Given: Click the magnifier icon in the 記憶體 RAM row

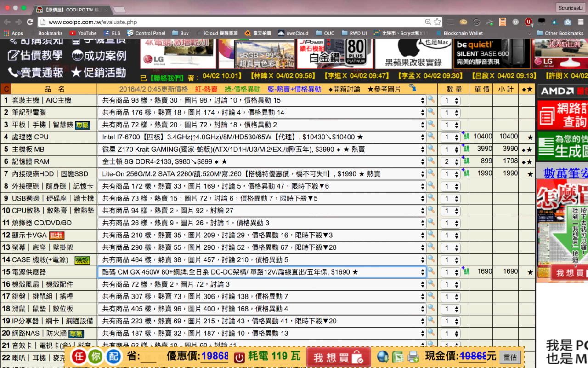Looking at the screenshot, I should [431, 161].
